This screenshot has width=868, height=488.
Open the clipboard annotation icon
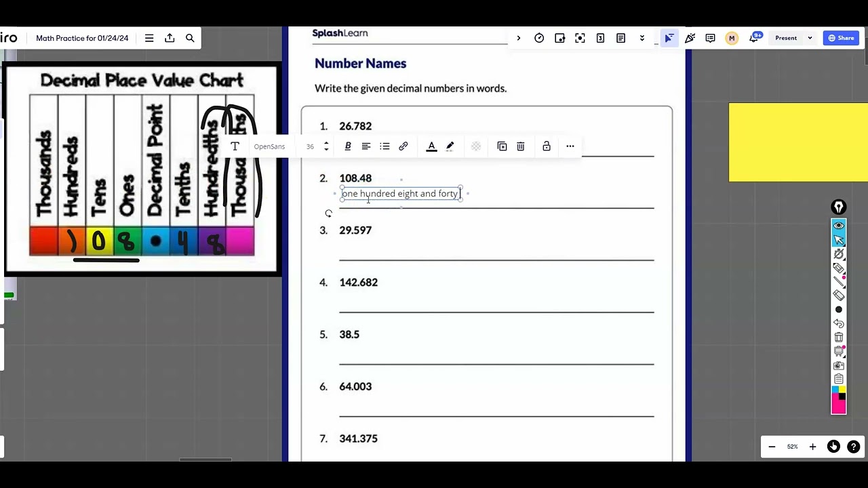point(839,380)
